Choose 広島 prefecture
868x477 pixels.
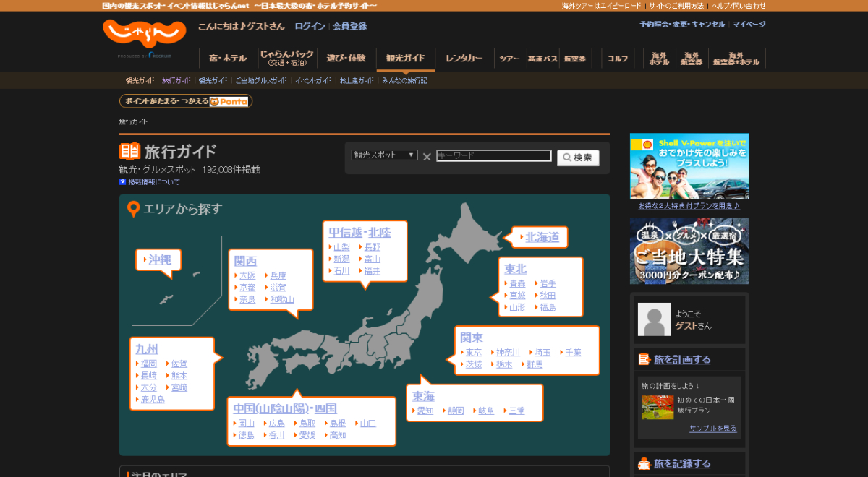point(277,424)
